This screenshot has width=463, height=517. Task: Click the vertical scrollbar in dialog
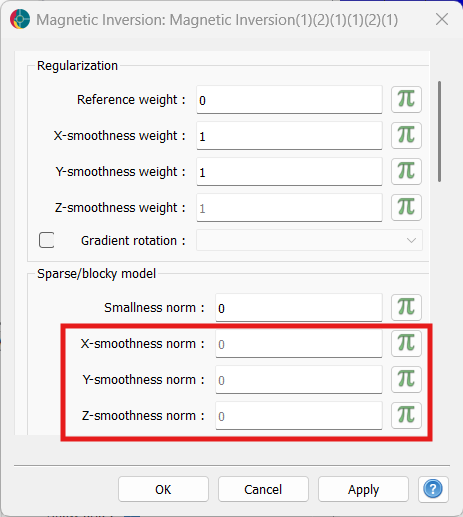pyautogui.click(x=439, y=131)
